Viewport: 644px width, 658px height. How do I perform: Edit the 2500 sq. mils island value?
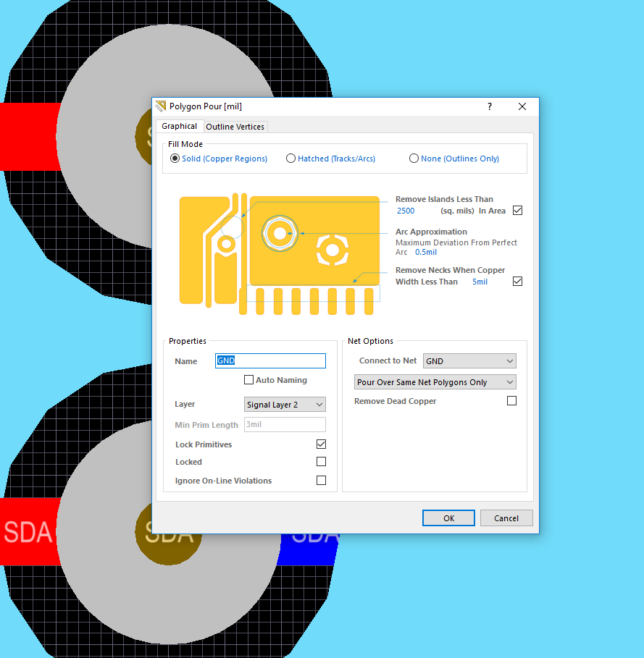[x=406, y=211]
